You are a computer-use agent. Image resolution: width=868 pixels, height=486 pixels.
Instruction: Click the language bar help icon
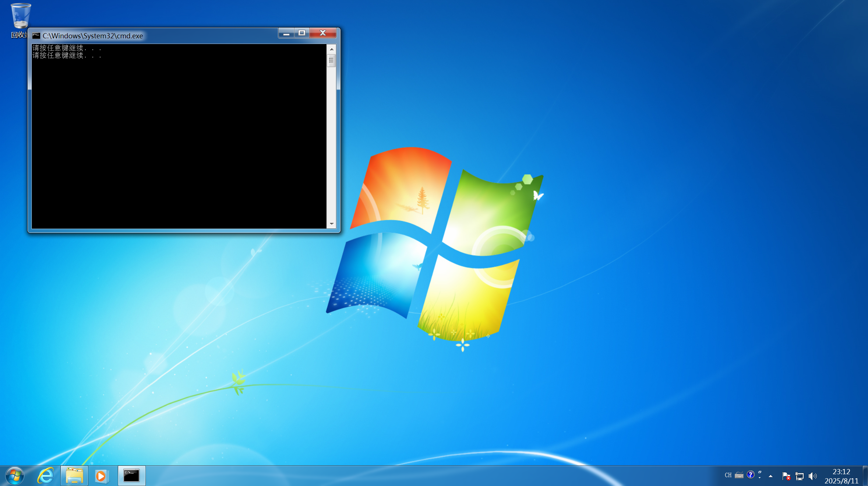tap(751, 475)
